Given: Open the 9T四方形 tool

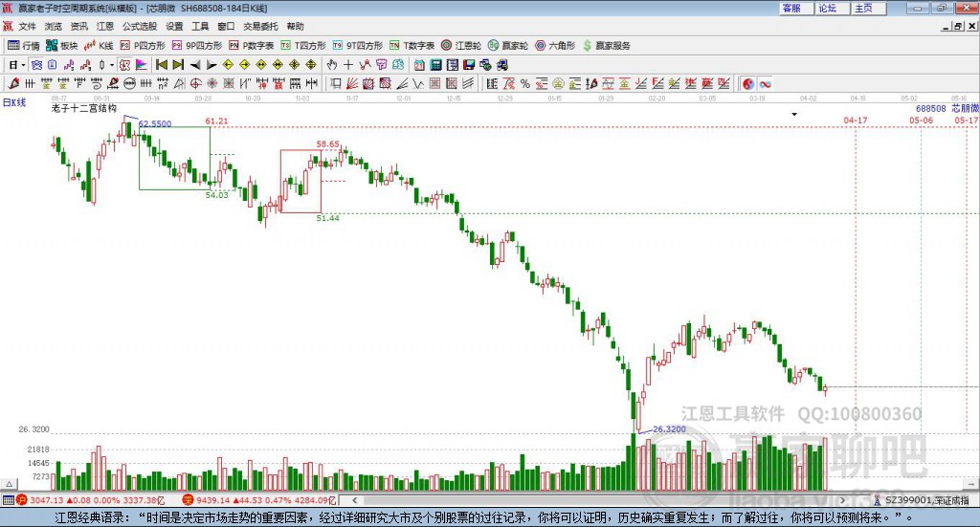Looking at the screenshot, I should pyautogui.click(x=358, y=46).
